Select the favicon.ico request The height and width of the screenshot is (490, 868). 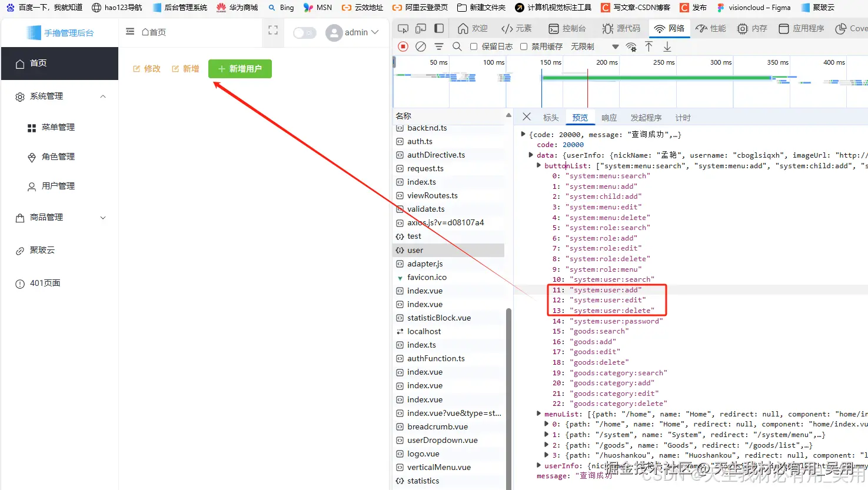(x=448, y=277)
